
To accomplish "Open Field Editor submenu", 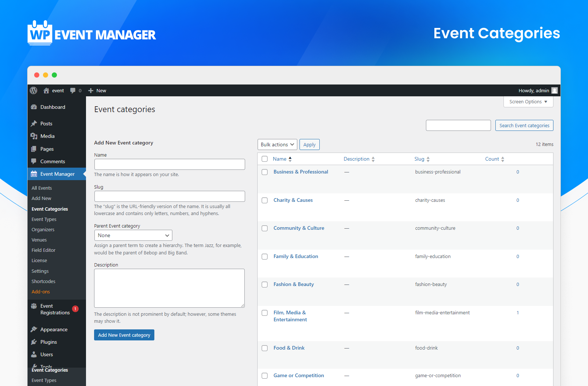I will (43, 250).
